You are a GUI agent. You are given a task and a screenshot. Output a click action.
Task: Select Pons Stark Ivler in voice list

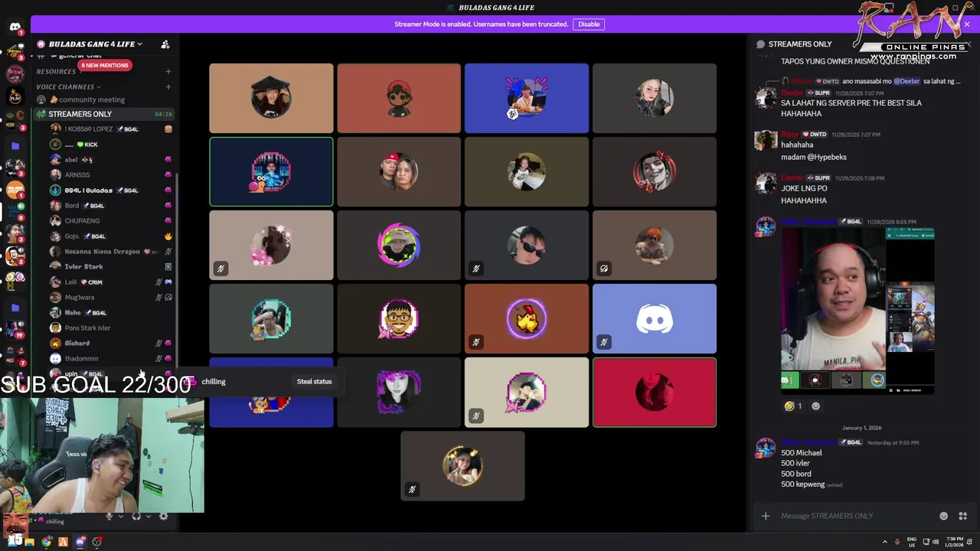[112, 328]
